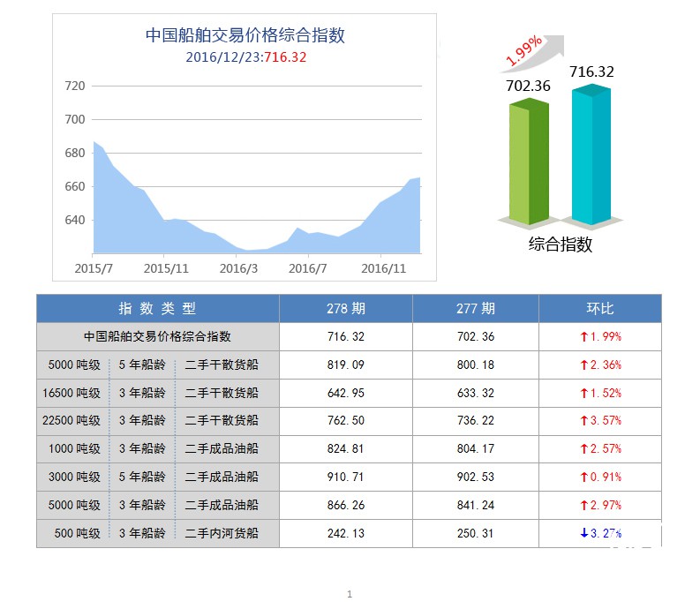Image resolution: width=700 pixels, height=609 pixels.
Task: Click page number 1 at bottom
Action: pyautogui.click(x=350, y=594)
